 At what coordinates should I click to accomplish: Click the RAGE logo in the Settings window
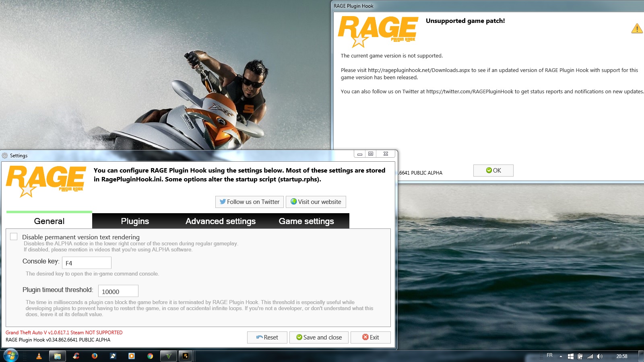(x=46, y=181)
